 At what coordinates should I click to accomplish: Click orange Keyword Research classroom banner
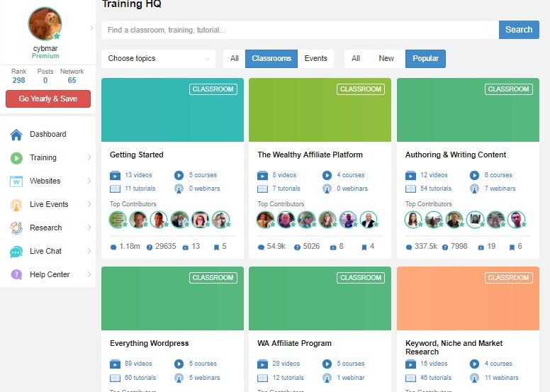coord(468,298)
